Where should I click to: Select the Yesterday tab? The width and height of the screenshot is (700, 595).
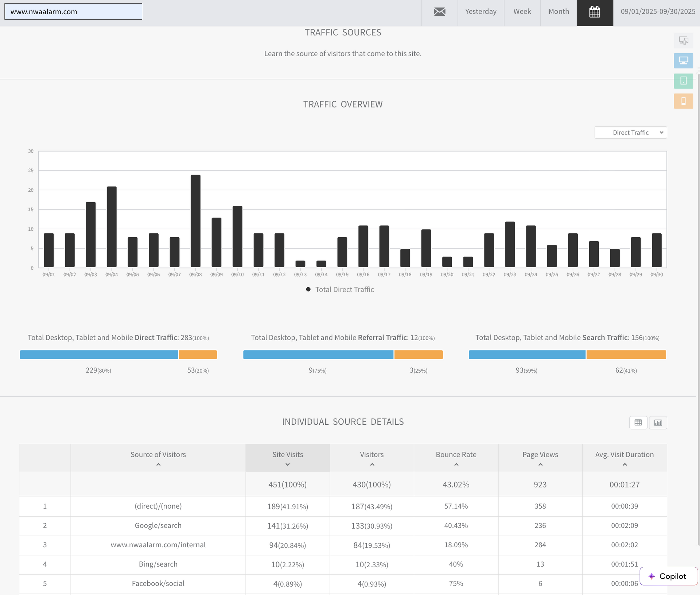(x=481, y=12)
